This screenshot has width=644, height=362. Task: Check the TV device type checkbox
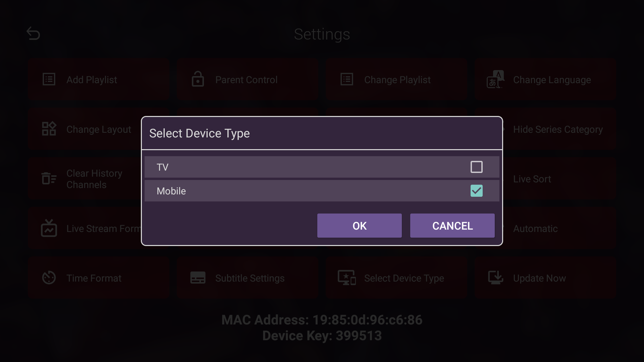[x=477, y=167]
